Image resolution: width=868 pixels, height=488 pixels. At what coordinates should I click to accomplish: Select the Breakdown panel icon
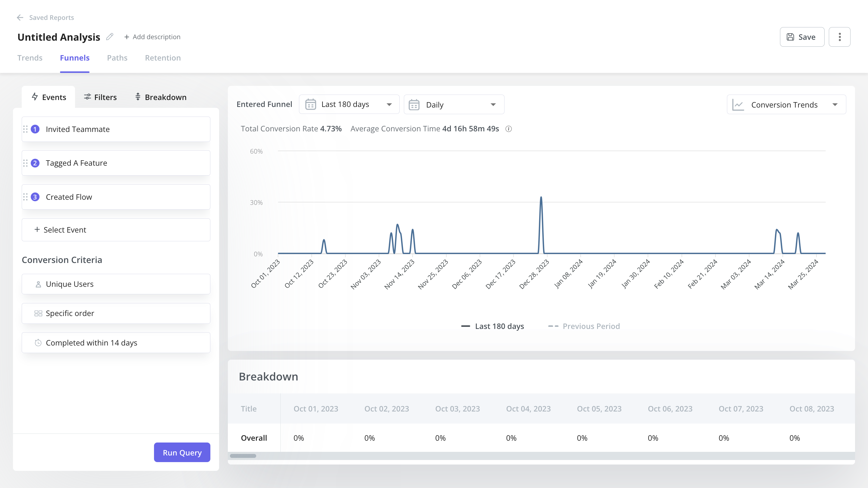[137, 97]
